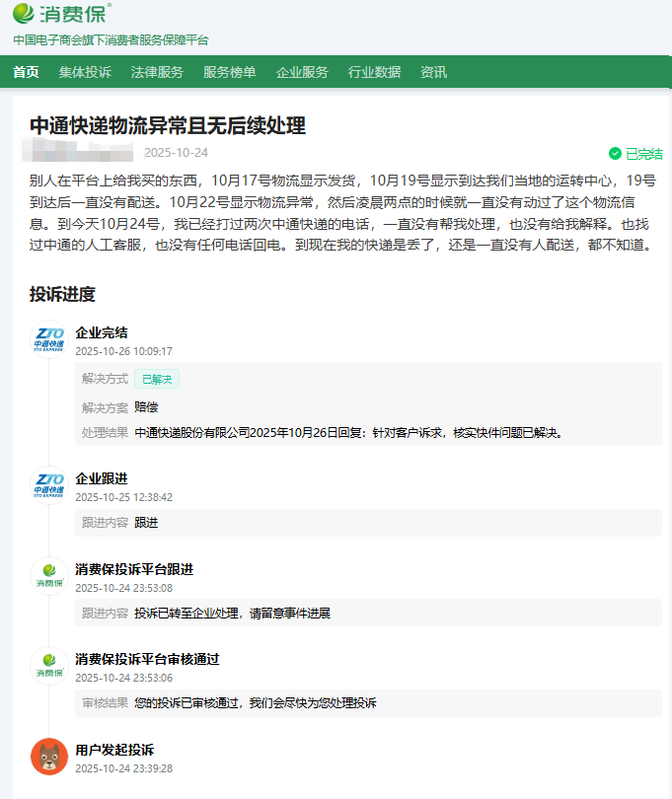Screen dimensions: 672x799
Task: Click the ZTO logo beside 企业跟进
Action: click(49, 485)
